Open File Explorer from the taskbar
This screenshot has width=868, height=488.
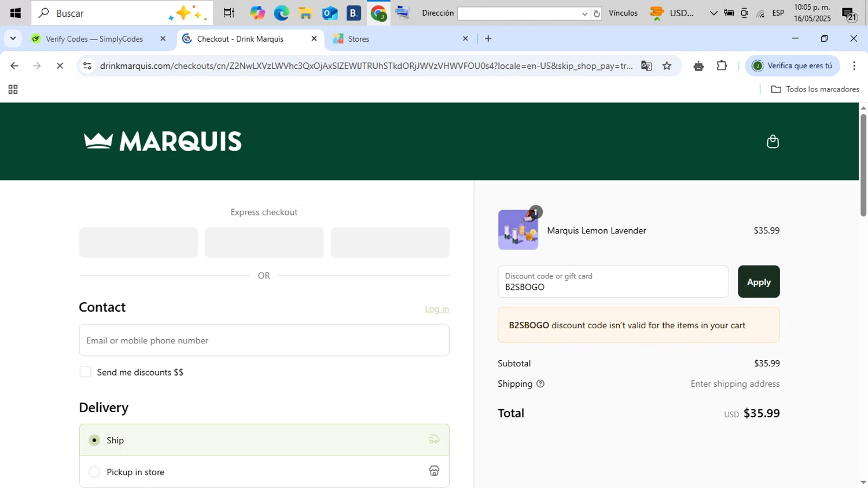306,13
